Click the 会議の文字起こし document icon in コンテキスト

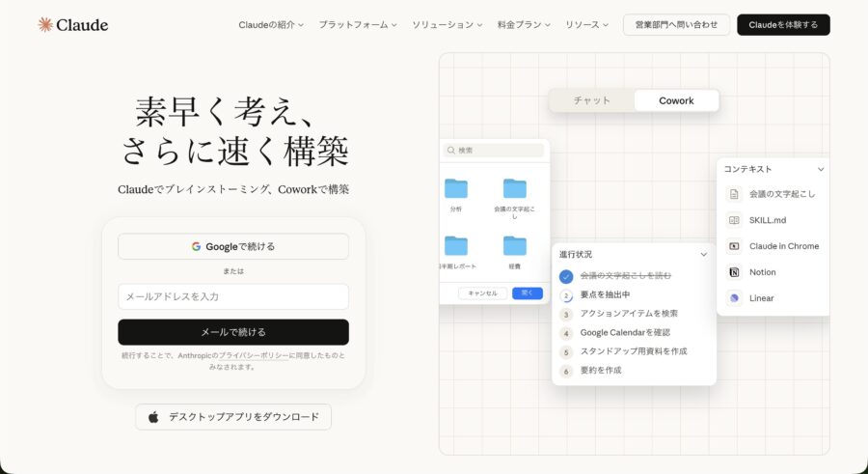[734, 194]
